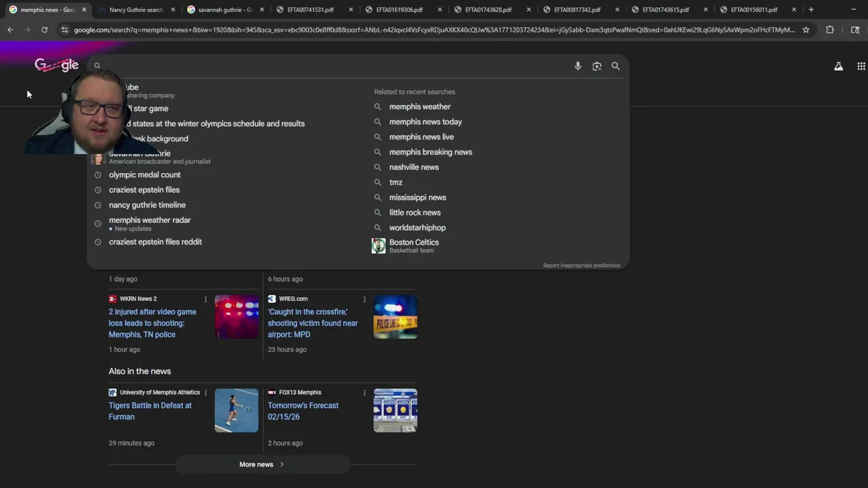
Task: Bookmark this page with the star icon
Action: tap(806, 30)
